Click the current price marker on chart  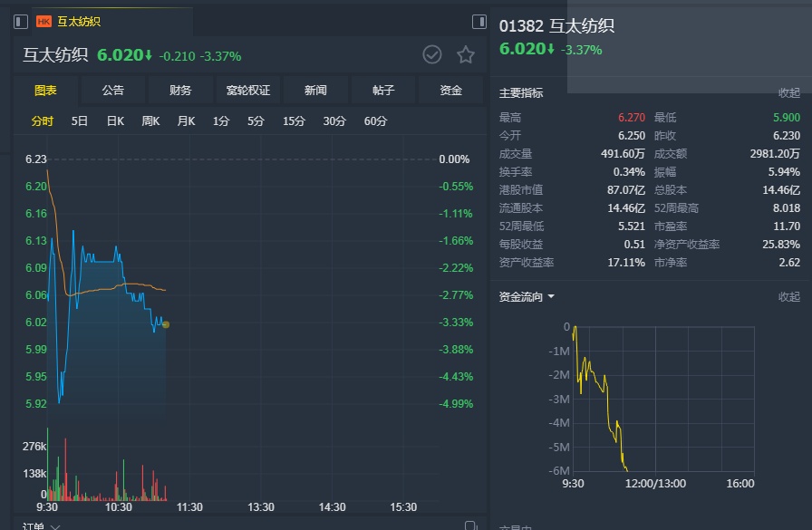[166, 324]
